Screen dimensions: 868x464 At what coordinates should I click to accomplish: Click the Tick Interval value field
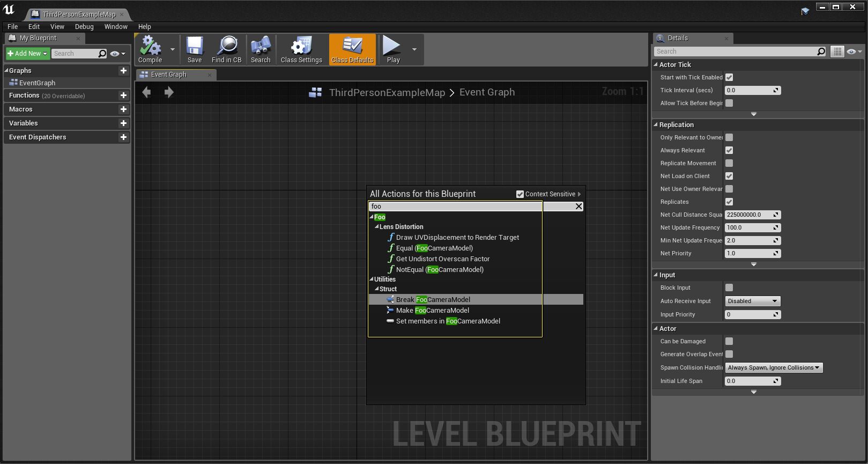[x=748, y=90]
